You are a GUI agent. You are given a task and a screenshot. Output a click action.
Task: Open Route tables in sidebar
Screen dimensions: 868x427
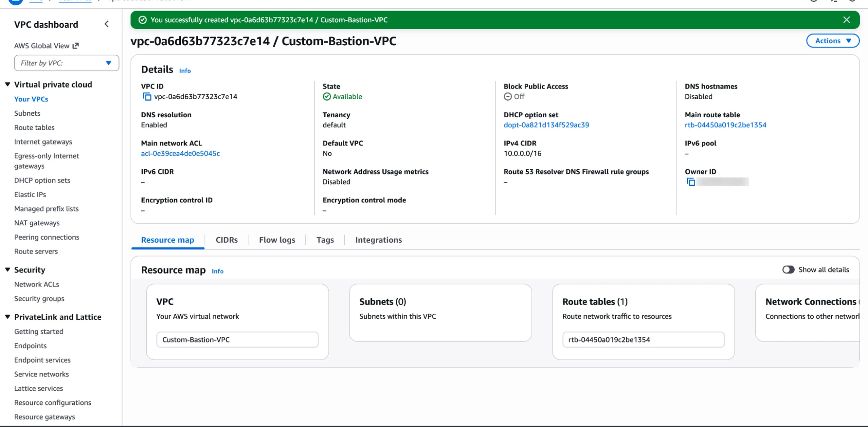pyautogui.click(x=34, y=127)
